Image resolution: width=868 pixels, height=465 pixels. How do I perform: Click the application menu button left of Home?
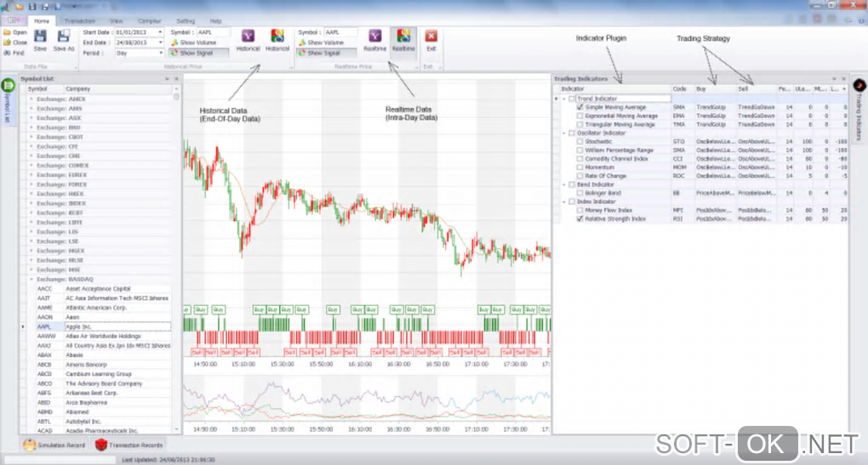(x=14, y=21)
